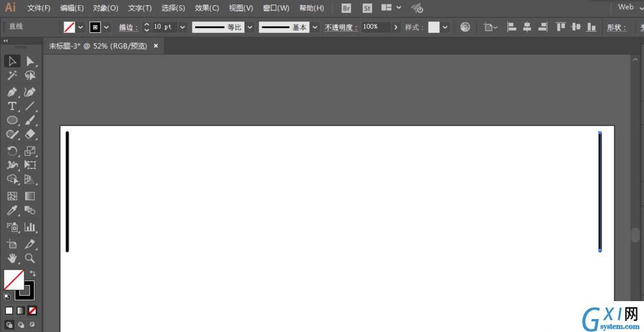Image resolution: width=644 pixels, height=332 pixels.
Task: Select the Curvature tool
Action: point(30,92)
